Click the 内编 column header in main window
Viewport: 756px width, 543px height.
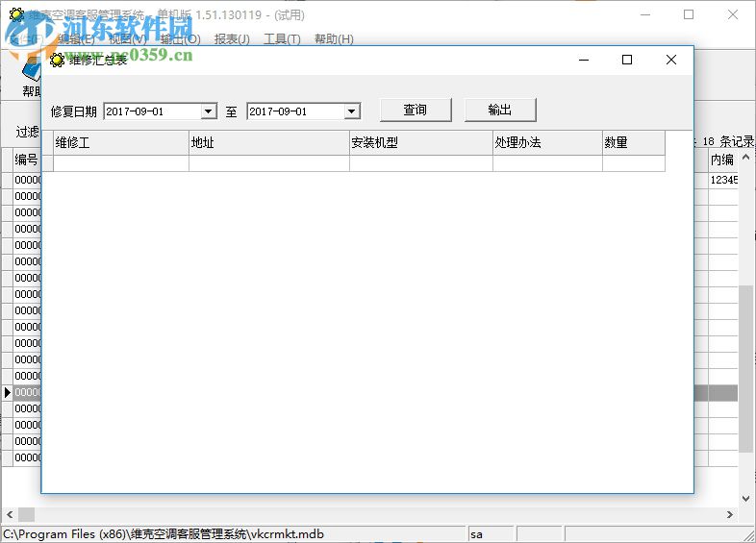click(722, 160)
